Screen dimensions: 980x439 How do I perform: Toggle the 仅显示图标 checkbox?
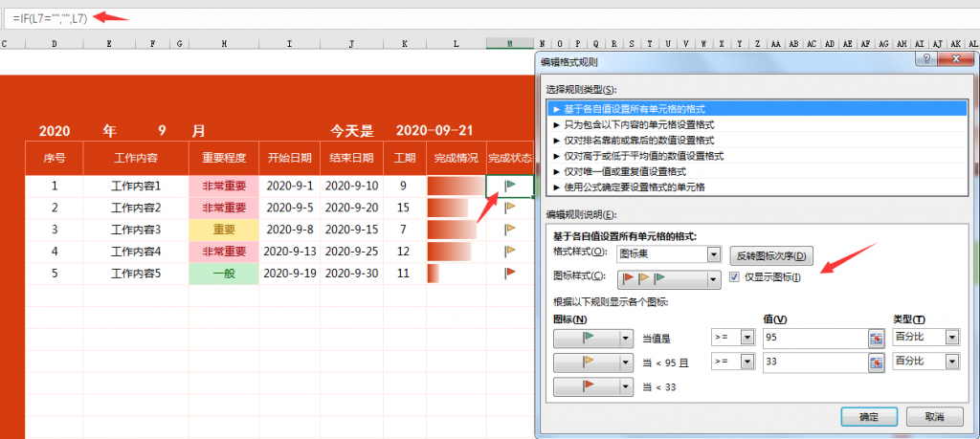735,277
